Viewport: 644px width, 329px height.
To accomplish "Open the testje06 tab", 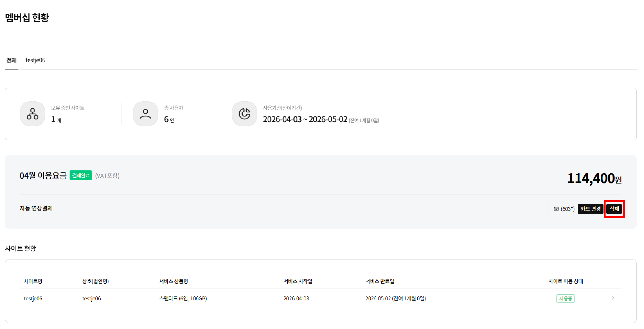I will click(x=35, y=60).
